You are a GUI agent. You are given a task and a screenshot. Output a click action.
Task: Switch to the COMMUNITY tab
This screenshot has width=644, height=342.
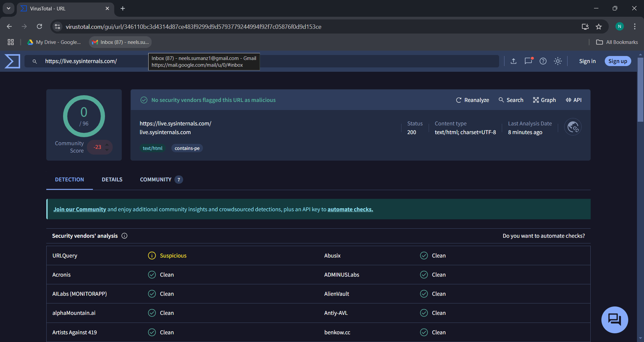coord(161,180)
